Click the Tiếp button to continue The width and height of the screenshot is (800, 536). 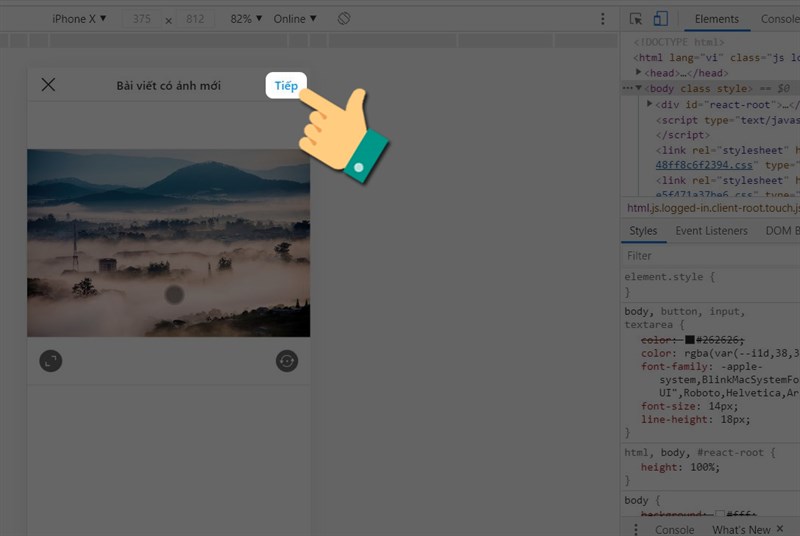pyautogui.click(x=286, y=86)
